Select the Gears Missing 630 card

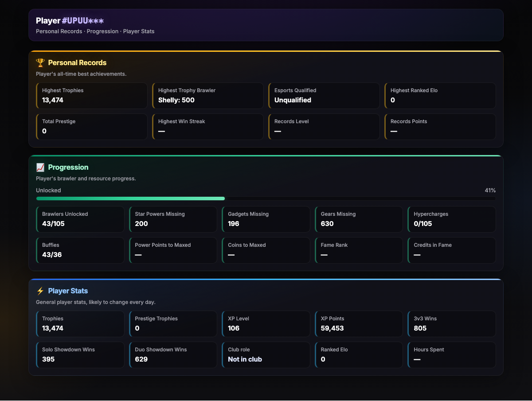(359, 219)
